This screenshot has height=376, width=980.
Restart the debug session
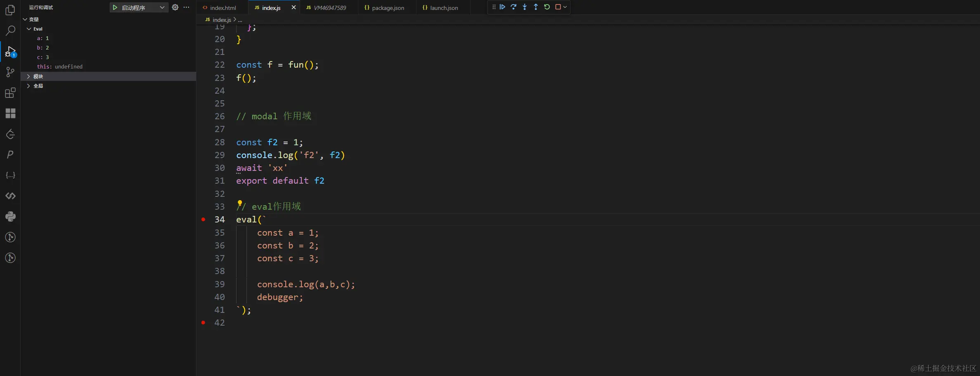(x=547, y=7)
